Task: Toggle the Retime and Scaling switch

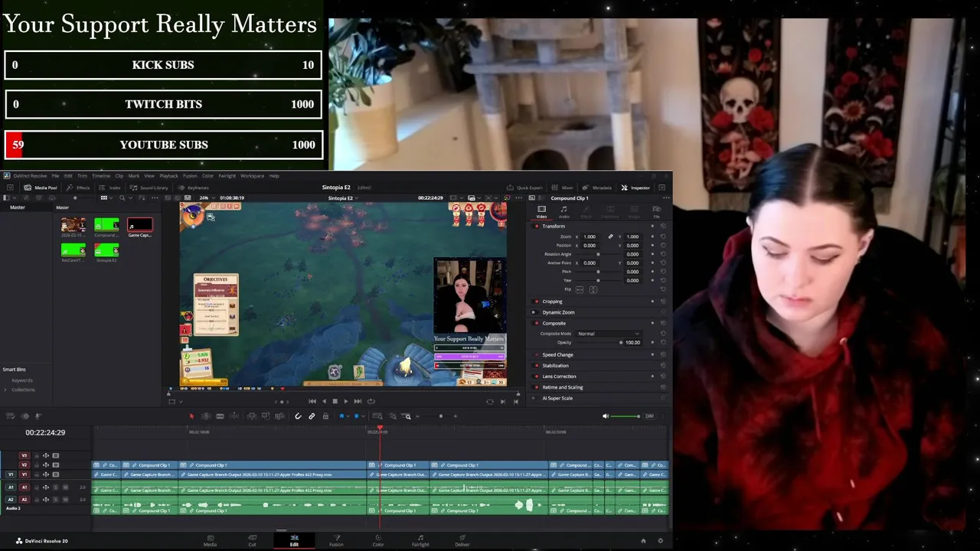Action: [536, 387]
